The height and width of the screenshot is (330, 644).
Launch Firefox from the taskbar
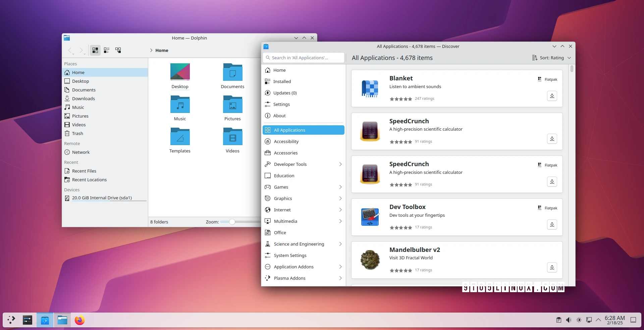coord(79,320)
